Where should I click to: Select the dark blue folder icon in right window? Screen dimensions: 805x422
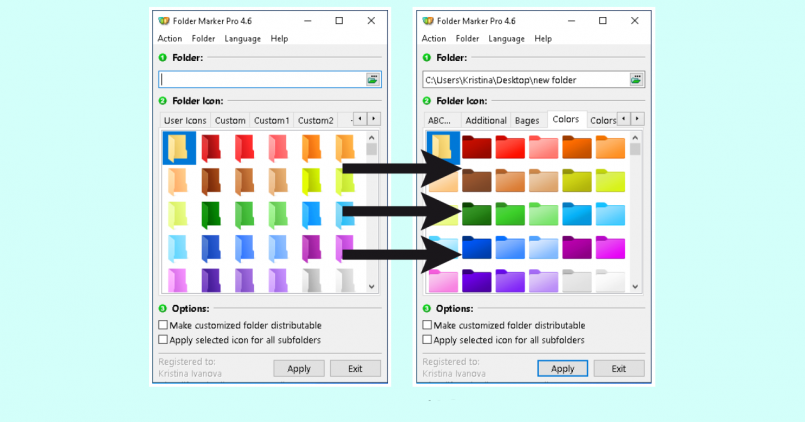[476, 247]
